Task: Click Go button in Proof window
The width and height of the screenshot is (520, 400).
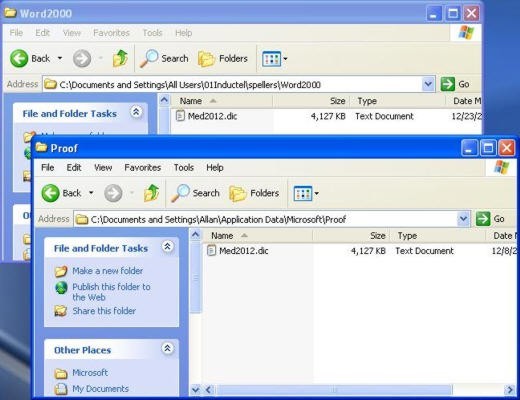Action: point(490,219)
